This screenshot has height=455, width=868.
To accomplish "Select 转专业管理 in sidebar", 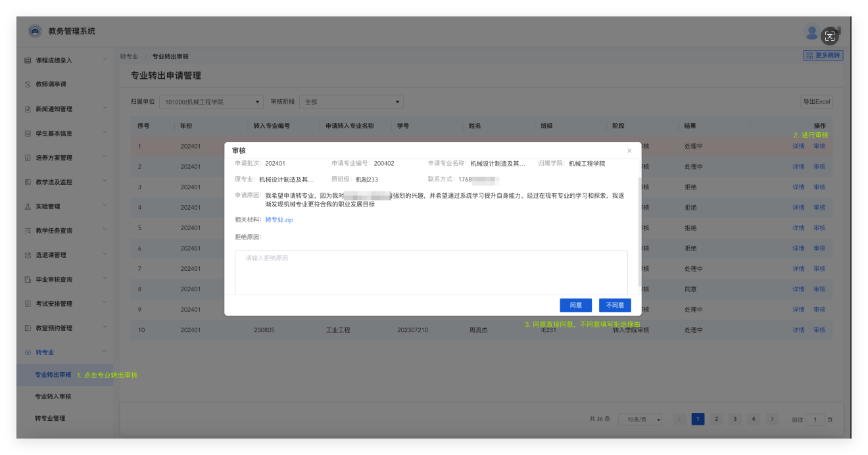I will 50,418.
